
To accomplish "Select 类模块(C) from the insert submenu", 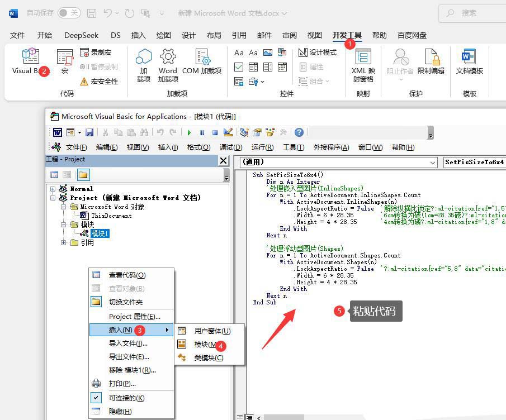I will (210, 358).
